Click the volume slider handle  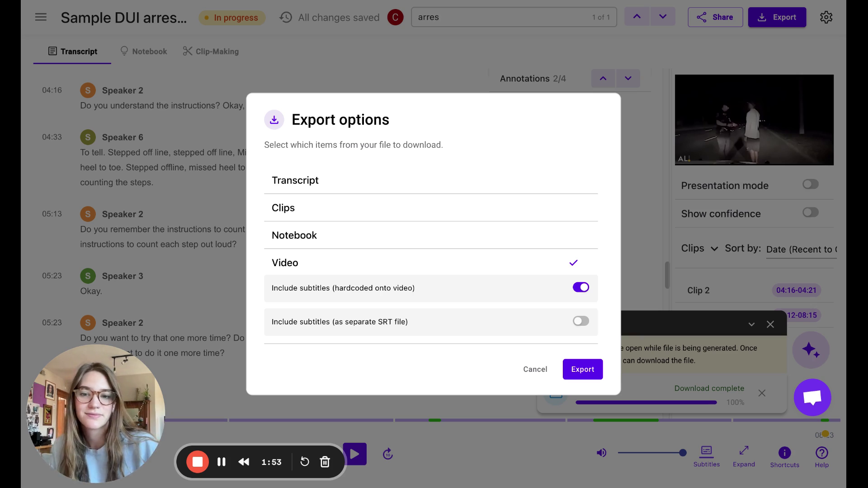[683, 453]
